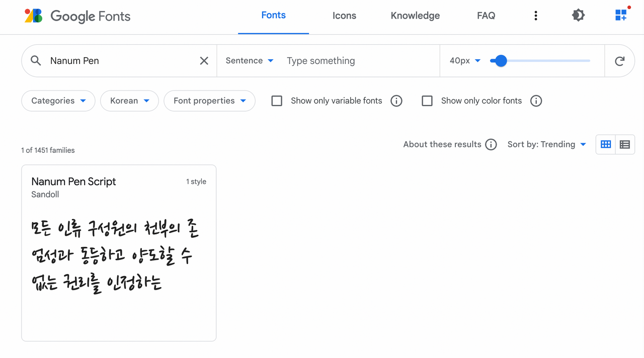Click the Google Fonts logo
This screenshot has width=644, height=358.
pos(77,16)
